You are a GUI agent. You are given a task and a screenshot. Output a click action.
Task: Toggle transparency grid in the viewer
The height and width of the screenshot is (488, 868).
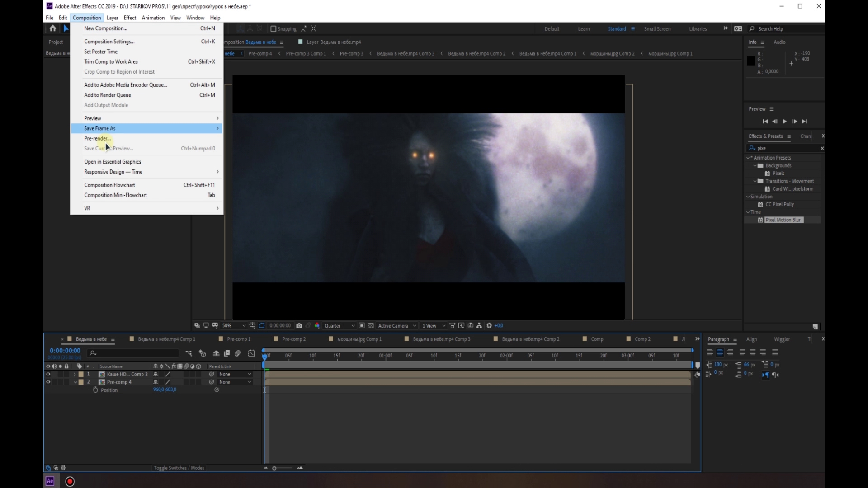(371, 326)
